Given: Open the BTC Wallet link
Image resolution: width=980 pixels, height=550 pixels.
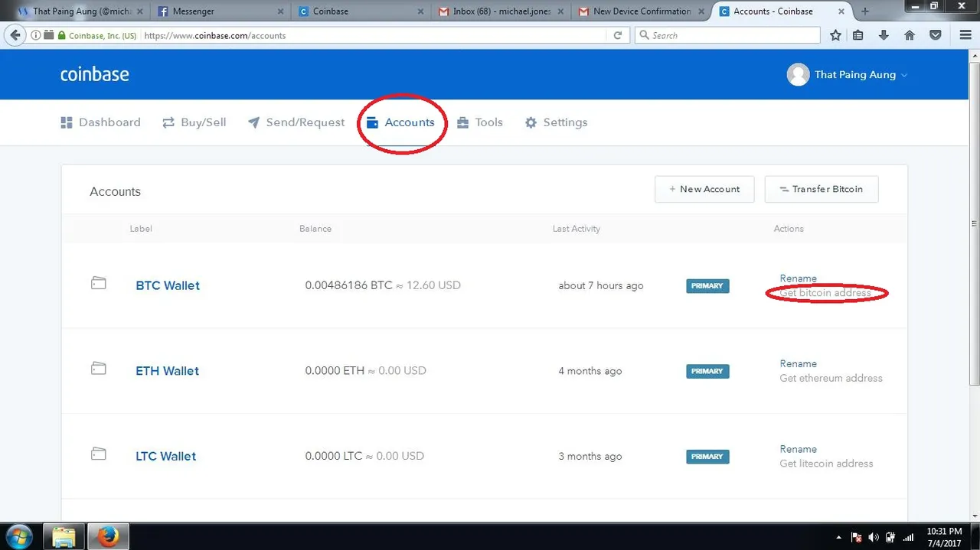Looking at the screenshot, I should coord(168,285).
